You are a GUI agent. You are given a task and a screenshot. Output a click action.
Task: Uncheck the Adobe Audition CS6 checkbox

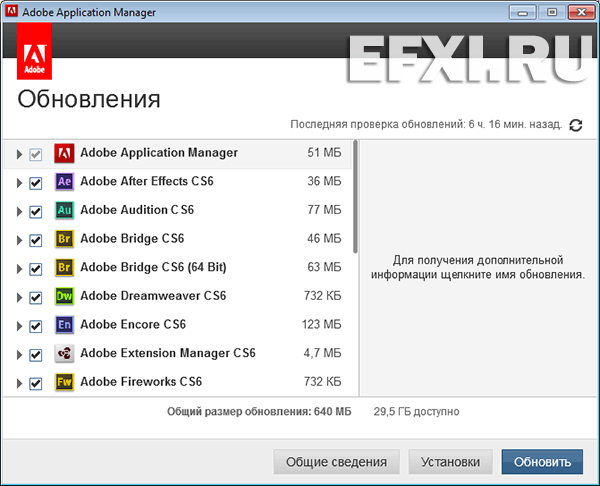click(x=36, y=212)
